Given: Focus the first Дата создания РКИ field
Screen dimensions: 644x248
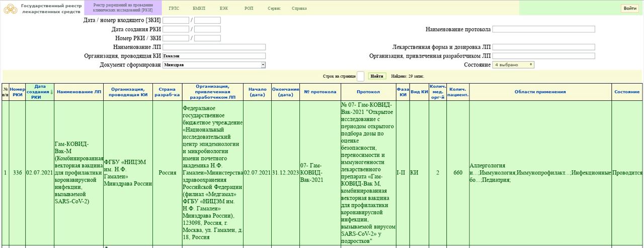Looking at the screenshot, I should [x=176, y=29].
